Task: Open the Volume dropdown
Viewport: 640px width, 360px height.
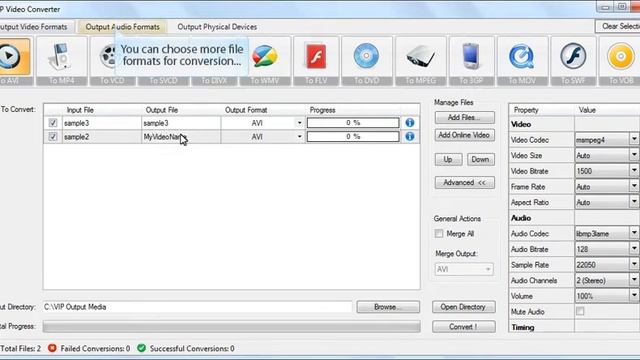Action: (634, 296)
